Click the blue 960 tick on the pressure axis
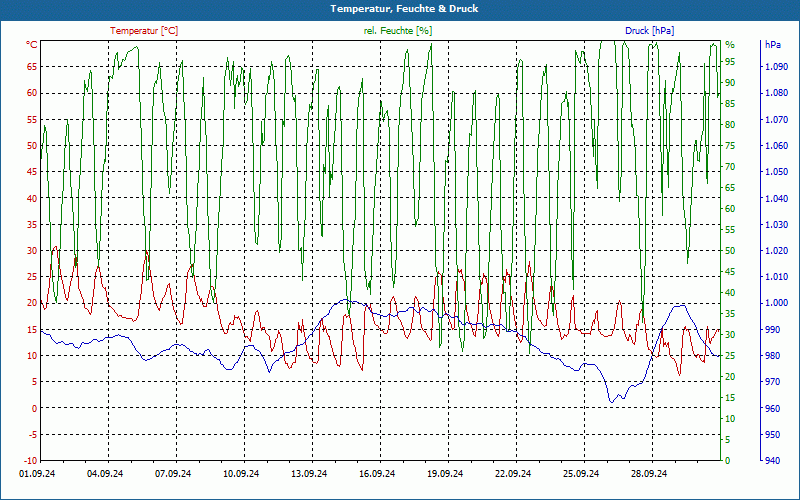This screenshot has width=800, height=500. [772, 408]
